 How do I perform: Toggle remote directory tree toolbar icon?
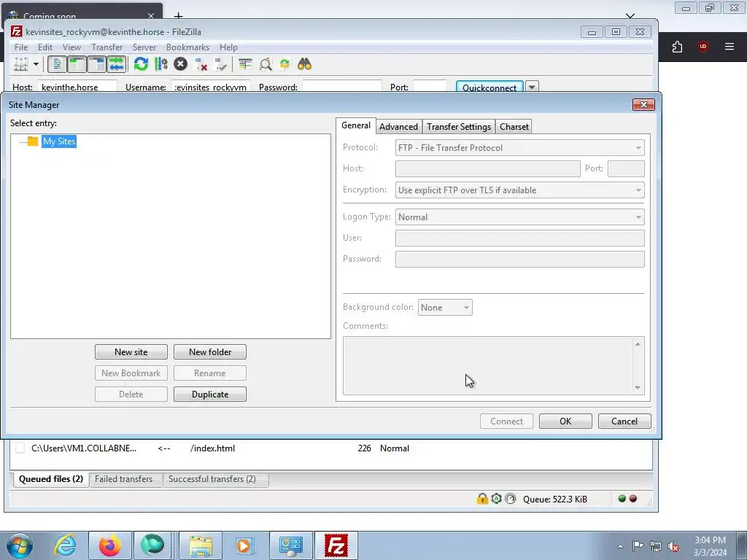click(x=97, y=64)
